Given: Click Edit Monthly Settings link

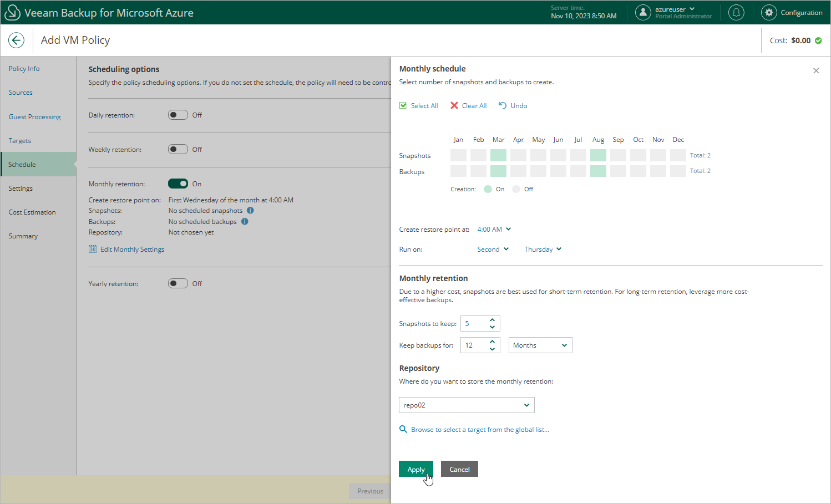Looking at the screenshot, I should click(x=132, y=250).
